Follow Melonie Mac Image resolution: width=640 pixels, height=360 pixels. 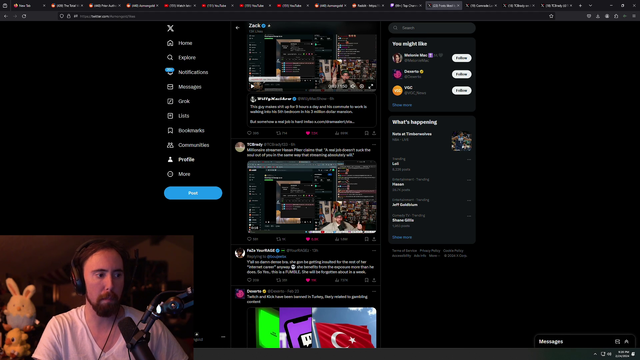(461, 58)
